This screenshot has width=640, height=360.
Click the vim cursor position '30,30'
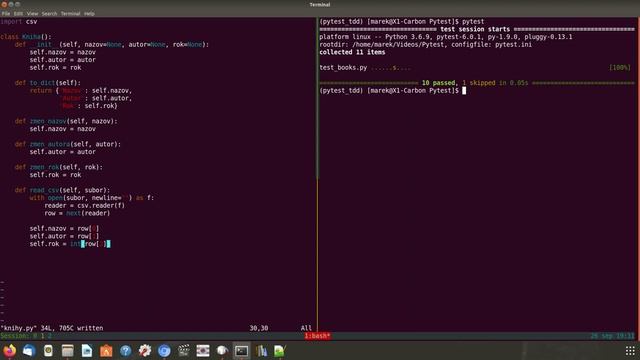point(259,328)
